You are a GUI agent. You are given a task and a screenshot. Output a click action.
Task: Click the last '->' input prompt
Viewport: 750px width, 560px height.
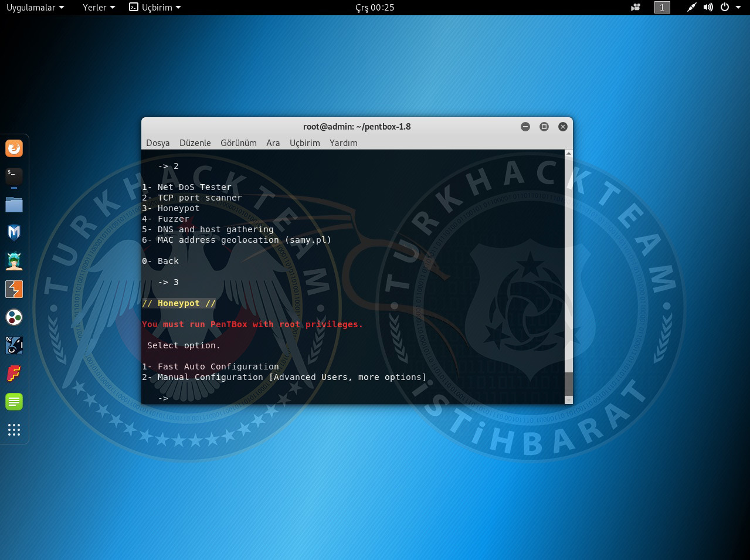coord(163,398)
